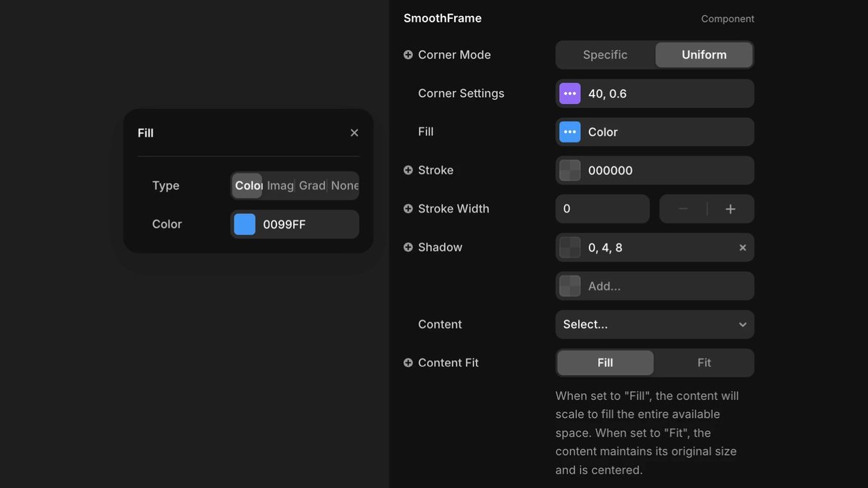This screenshot has height=488, width=868.
Task: Select Uniform corner mode
Action: pos(704,55)
